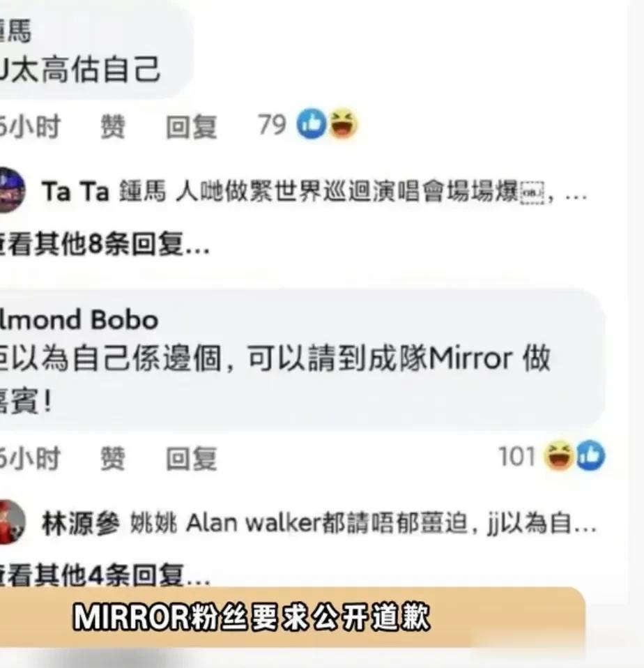Open the Ta Ta username link
Screen dimensions: 644x668
pos(75,191)
